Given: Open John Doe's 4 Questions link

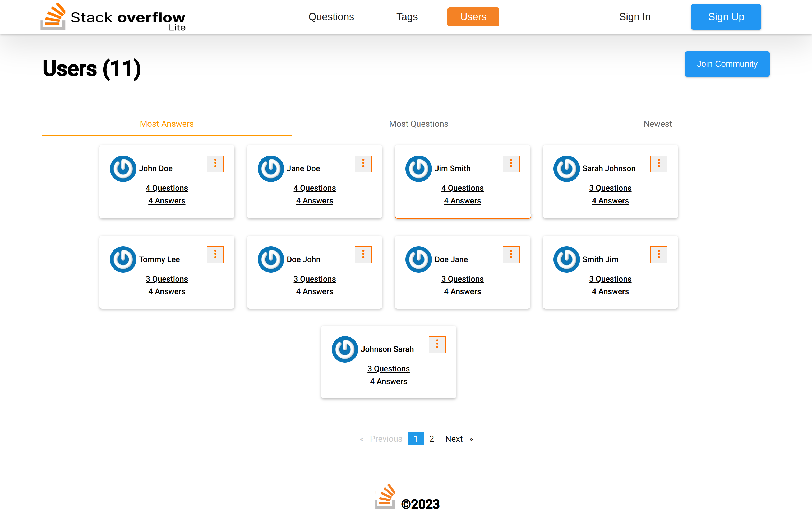Looking at the screenshot, I should point(167,188).
